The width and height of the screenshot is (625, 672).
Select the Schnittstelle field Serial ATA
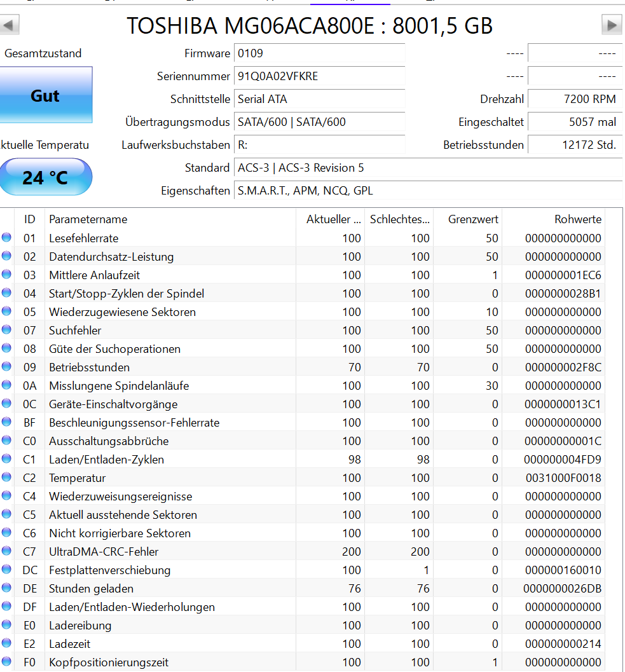click(x=319, y=99)
